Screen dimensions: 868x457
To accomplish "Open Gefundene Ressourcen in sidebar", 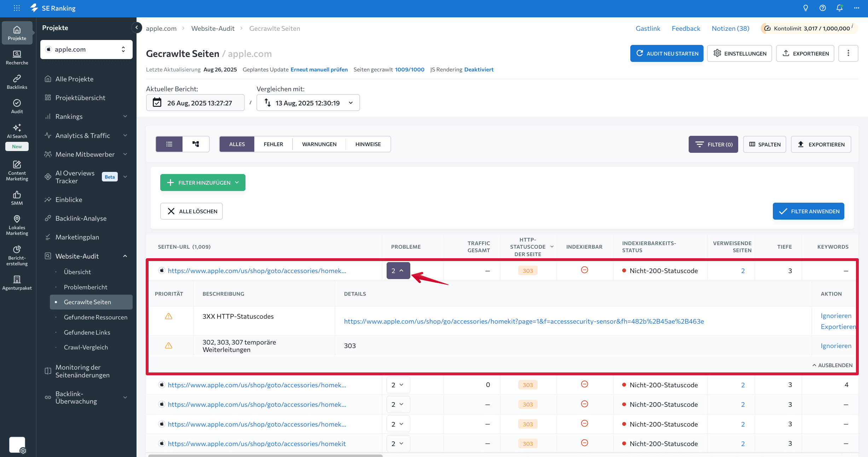I will [x=96, y=317].
